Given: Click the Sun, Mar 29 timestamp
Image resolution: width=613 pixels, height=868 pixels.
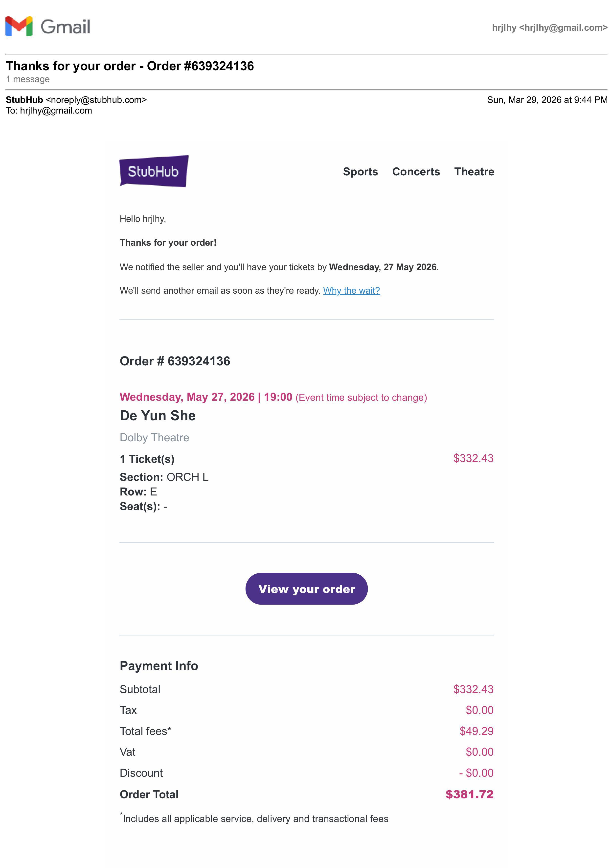Looking at the screenshot, I should point(547,100).
